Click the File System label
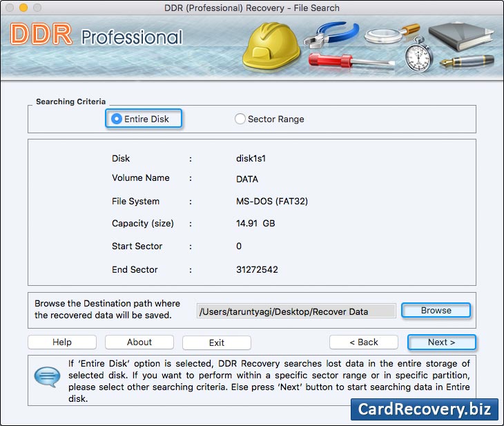 135,202
